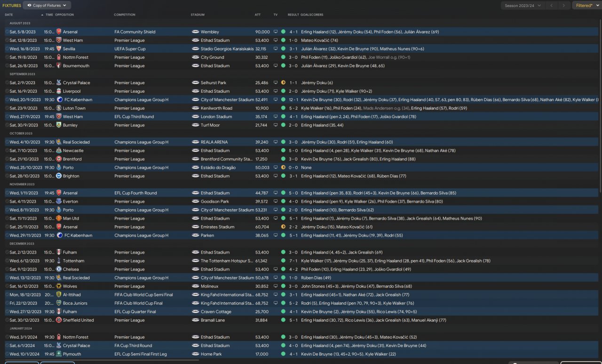The image size is (602, 364).
Task: Click the Boca Juniors club badge
Action: point(59,303)
